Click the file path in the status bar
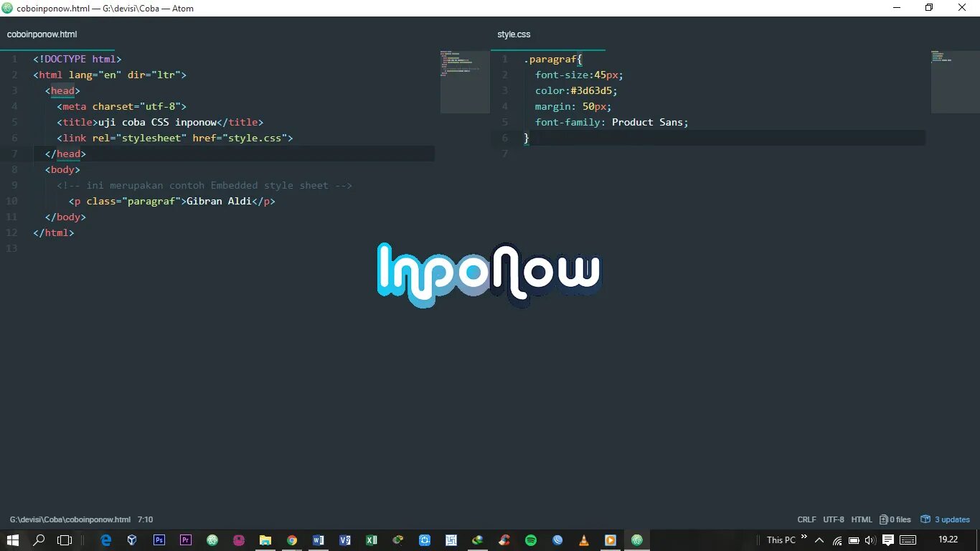 [70, 519]
